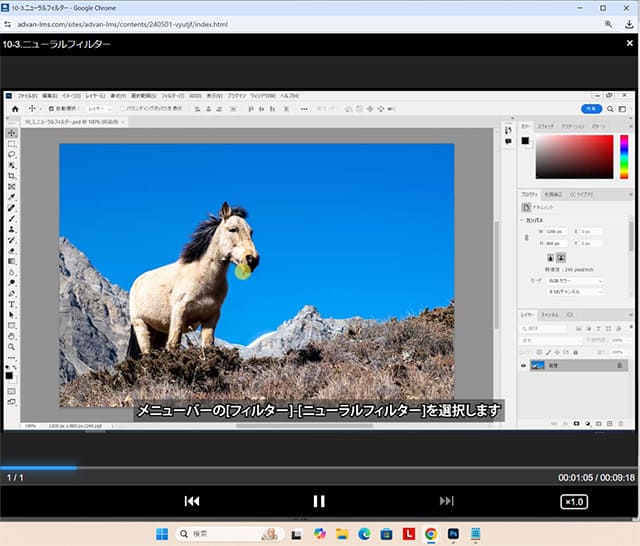The width and height of the screenshot is (640, 546).
Task: Select the Type tool
Action: [12, 304]
